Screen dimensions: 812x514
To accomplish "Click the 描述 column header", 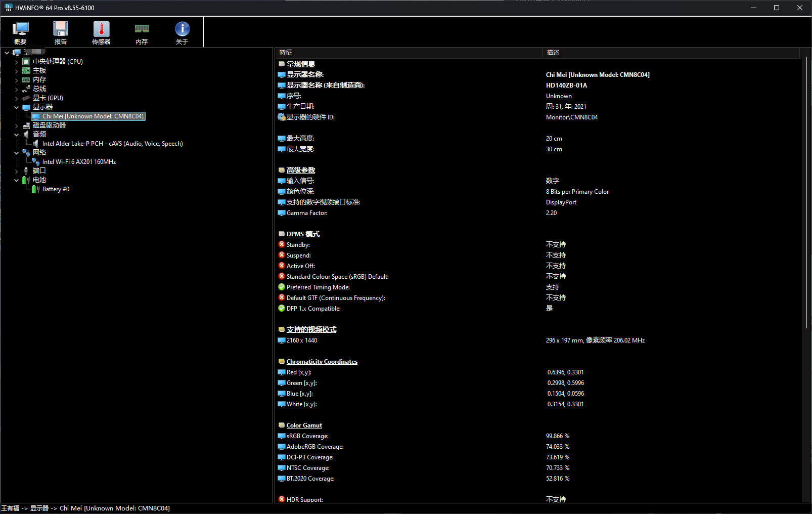I will tap(671, 53).
